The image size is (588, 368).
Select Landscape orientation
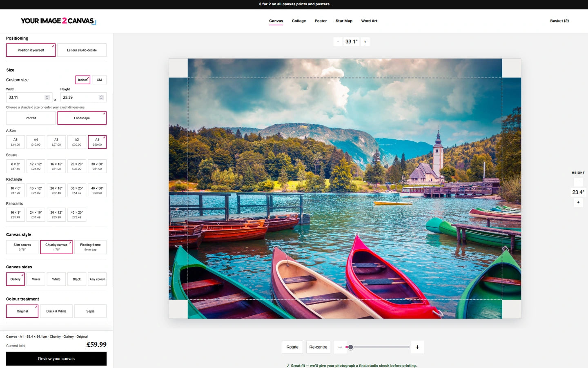pos(82,118)
